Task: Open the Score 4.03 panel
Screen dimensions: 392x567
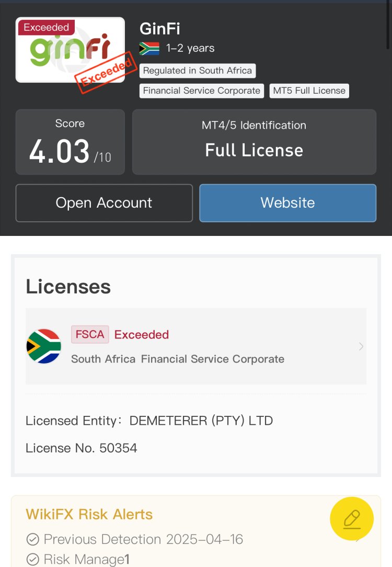Action: 70,142
